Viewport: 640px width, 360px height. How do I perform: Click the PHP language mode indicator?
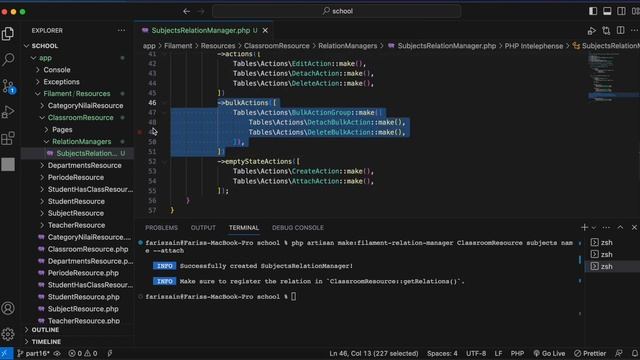tap(517, 353)
